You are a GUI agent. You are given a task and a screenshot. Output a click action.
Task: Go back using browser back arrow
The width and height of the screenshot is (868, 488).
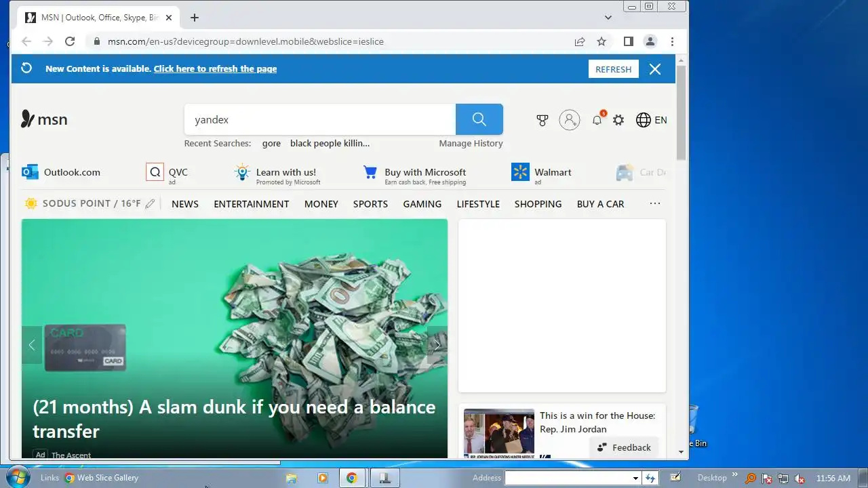tap(26, 41)
